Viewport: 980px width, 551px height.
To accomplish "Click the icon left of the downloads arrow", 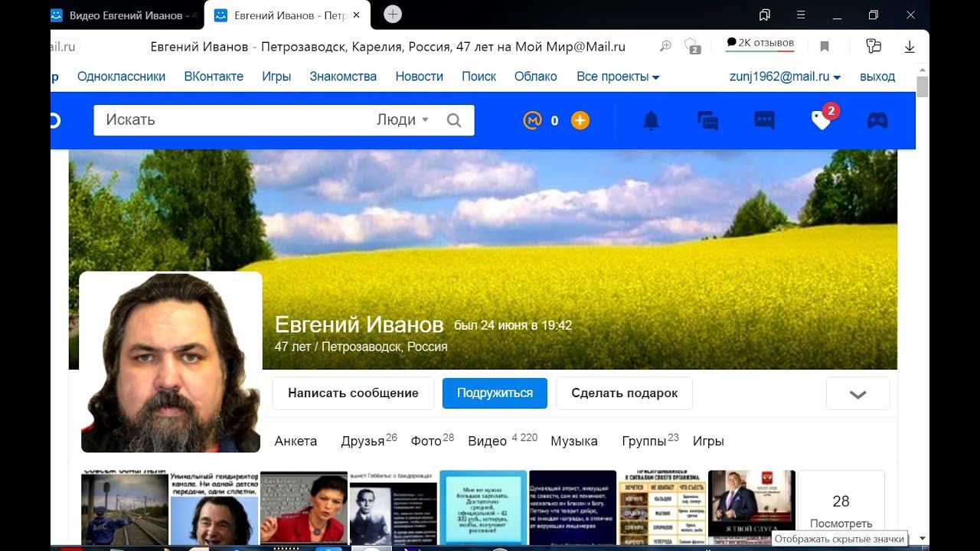I will (x=874, y=47).
